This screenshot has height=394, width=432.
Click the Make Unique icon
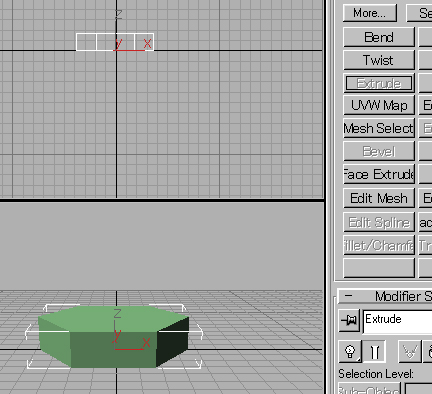tap(410, 351)
